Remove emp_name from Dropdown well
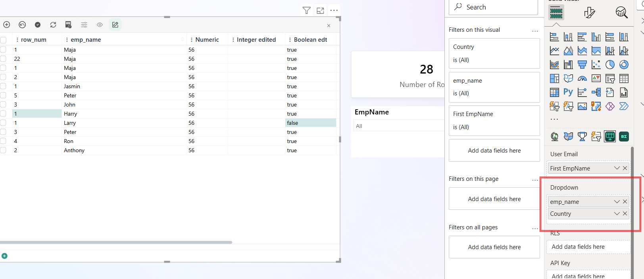 pyautogui.click(x=625, y=201)
